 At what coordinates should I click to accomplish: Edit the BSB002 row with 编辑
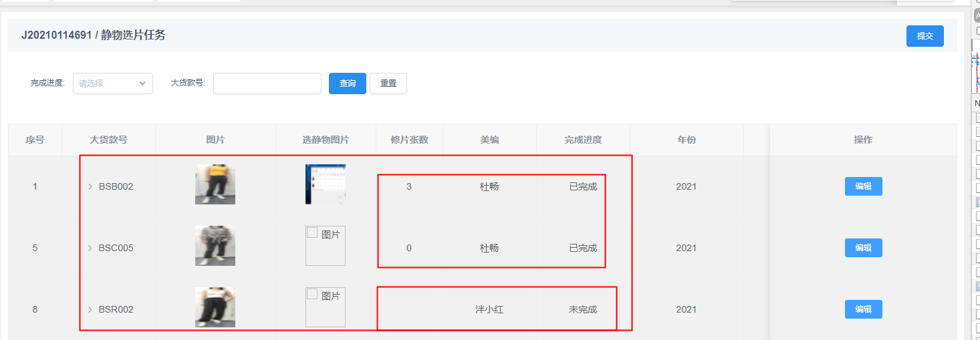[863, 187]
